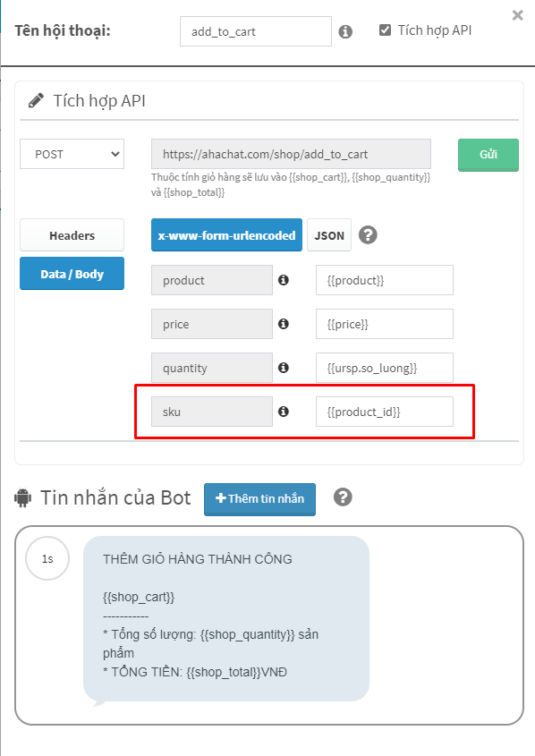The image size is (535, 756).
Task: Click the 1s delay circle on bot message
Action: point(47,559)
